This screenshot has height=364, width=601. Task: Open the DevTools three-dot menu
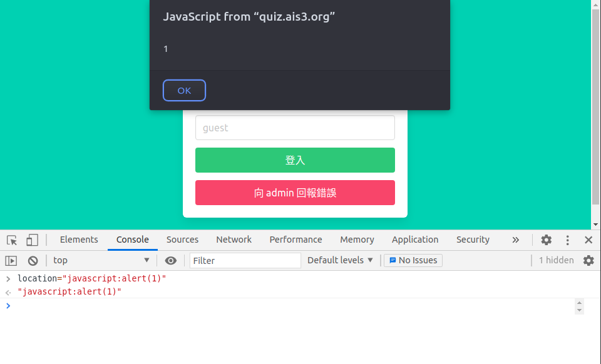[x=567, y=240]
